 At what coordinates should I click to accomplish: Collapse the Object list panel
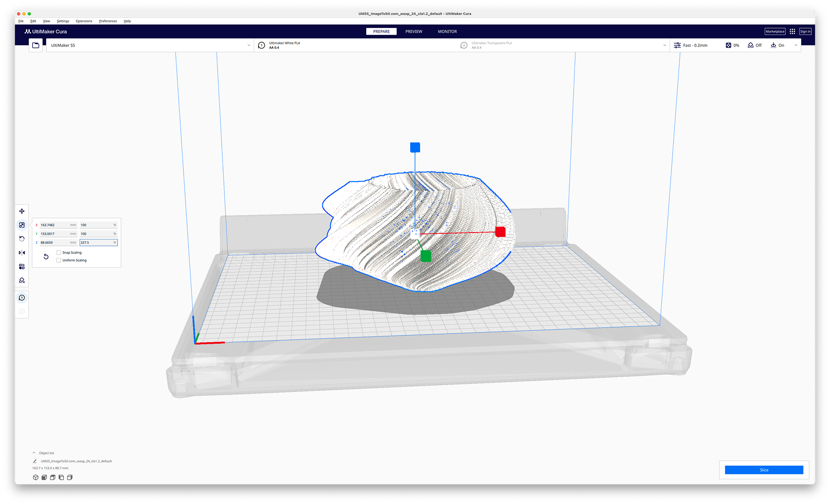pyautogui.click(x=34, y=453)
